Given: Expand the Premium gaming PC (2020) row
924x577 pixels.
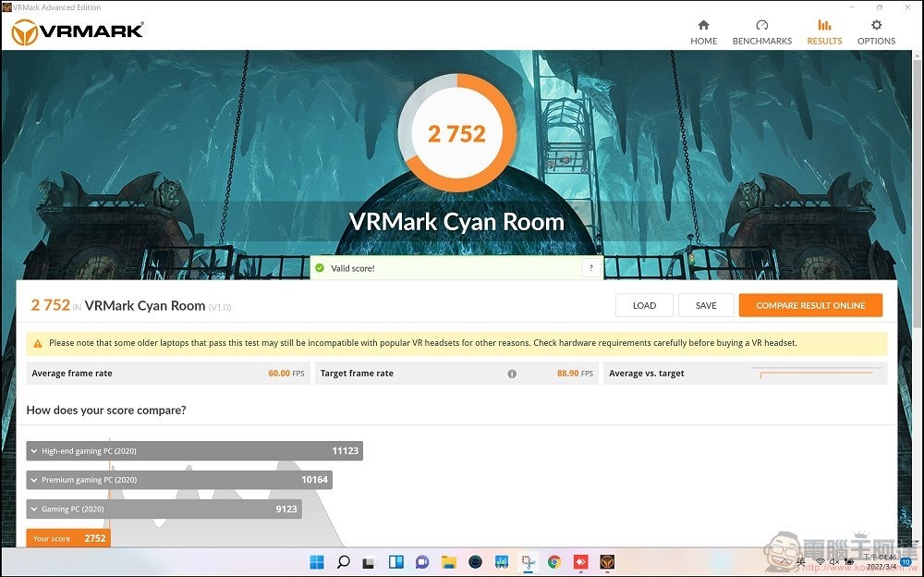Looking at the screenshot, I should 179,480.
